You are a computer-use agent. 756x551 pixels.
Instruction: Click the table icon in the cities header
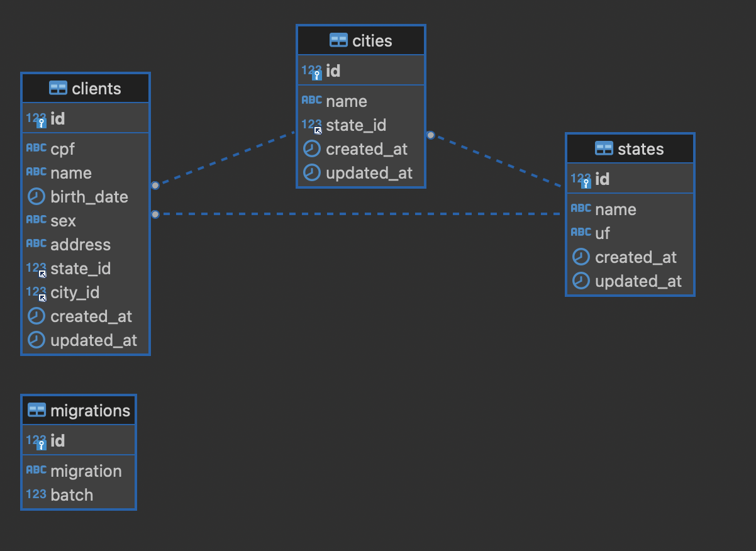[x=338, y=40]
